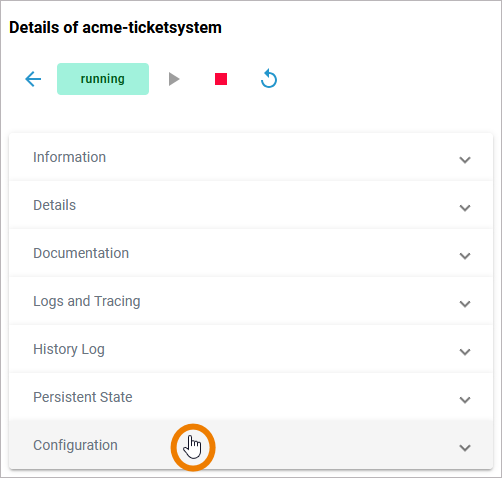502x478 pixels.
Task: Expand the Information section chevron
Action: click(465, 160)
